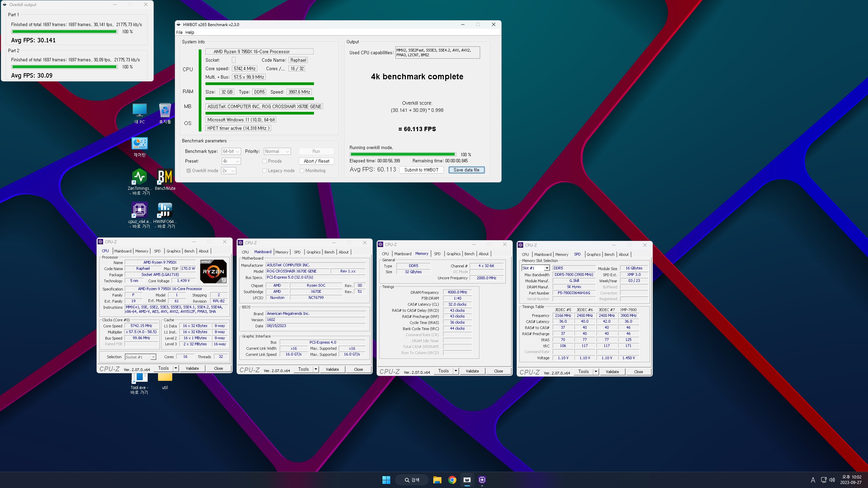Image resolution: width=868 pixels, height=488 pixels.
Task: Click the Tools button in Memory window
Action: [443, 371]
